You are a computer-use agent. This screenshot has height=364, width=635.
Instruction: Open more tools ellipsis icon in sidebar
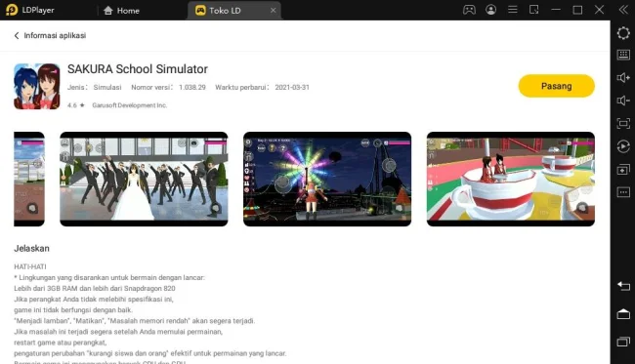[x=623, y=192]
